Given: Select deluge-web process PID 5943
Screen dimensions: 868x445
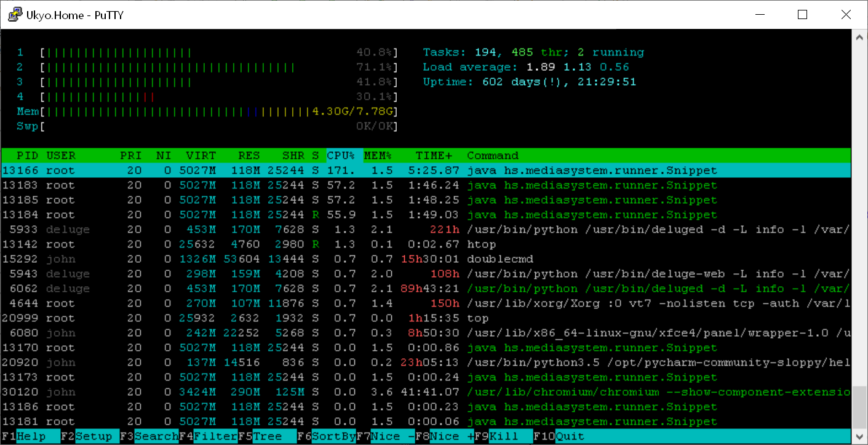Looking at the screenshot, I should 426,274.
